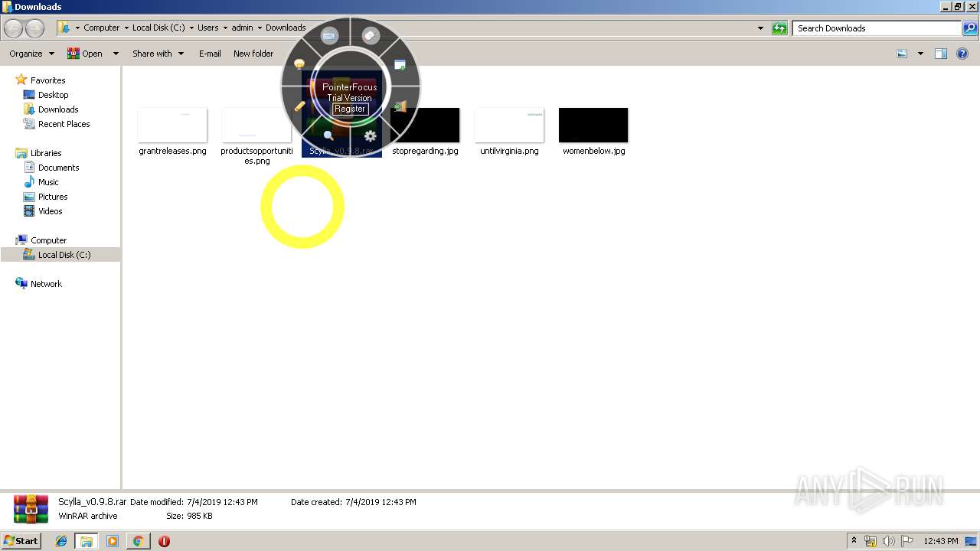This screenshot has height=551, width=980.
Task: Select Computer in navigation pane
Action: tap(48, 240)
